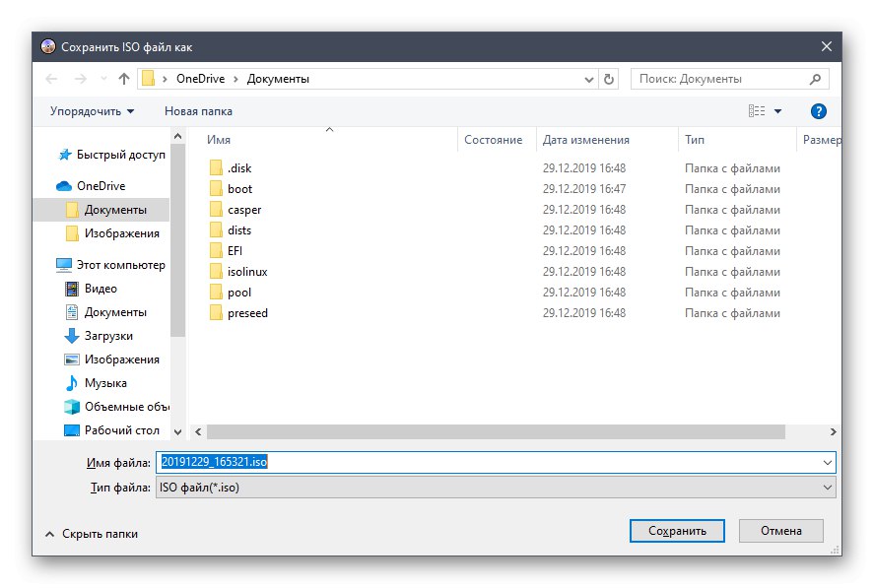Image resolution: width=874 pixels, height=588 pixels.
Task: Open Тип файла ISO файл combo box
Action: coord(496,488)
